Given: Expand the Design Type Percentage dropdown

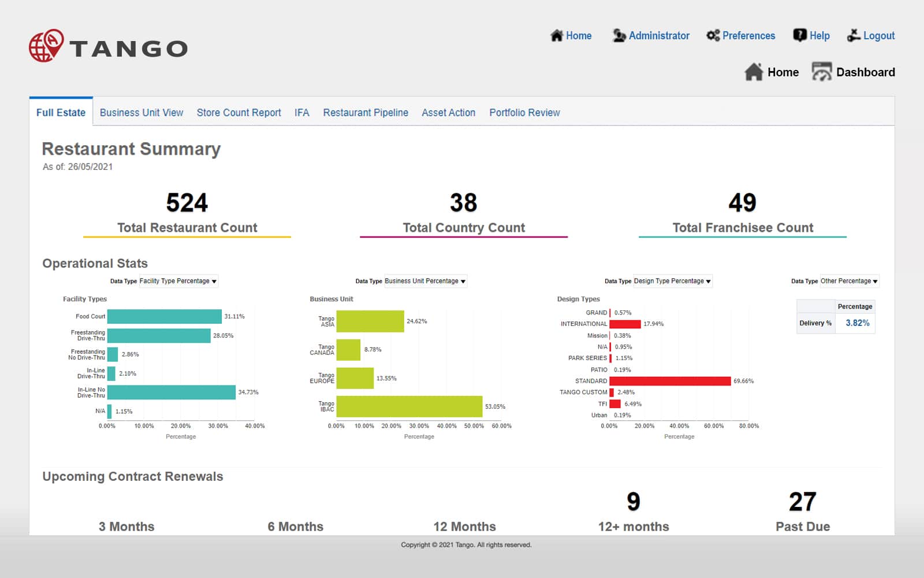Looking at the screenshot, I should coord(673,281).
